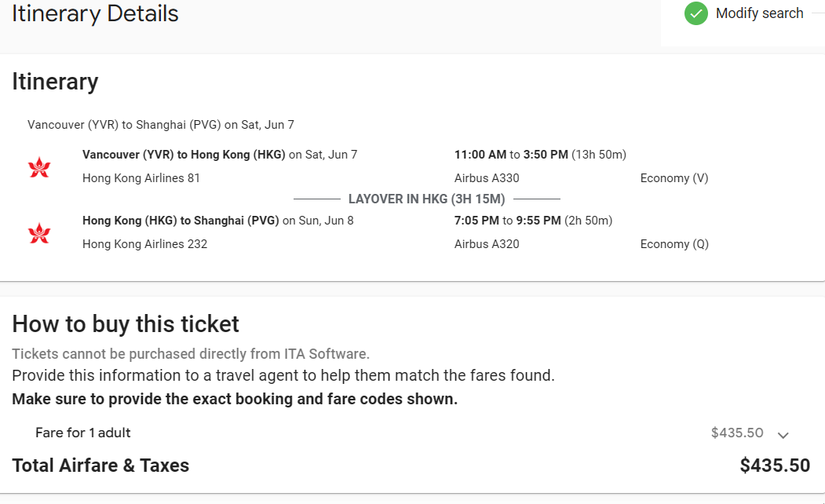
Task: Select the Fare for 1 adult row label
Action: click(x=83, y=433)
